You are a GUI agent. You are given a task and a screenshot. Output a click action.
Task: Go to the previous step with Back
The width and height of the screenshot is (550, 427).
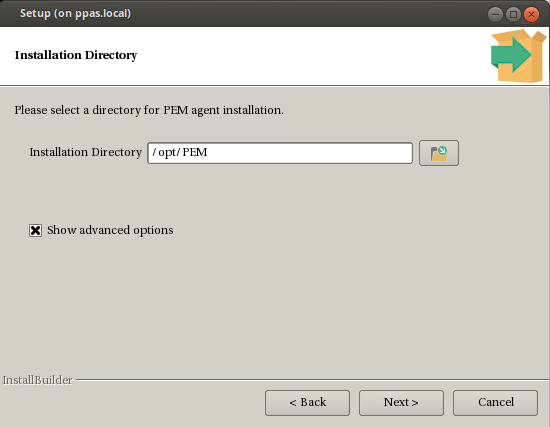[x=307, y=403]
